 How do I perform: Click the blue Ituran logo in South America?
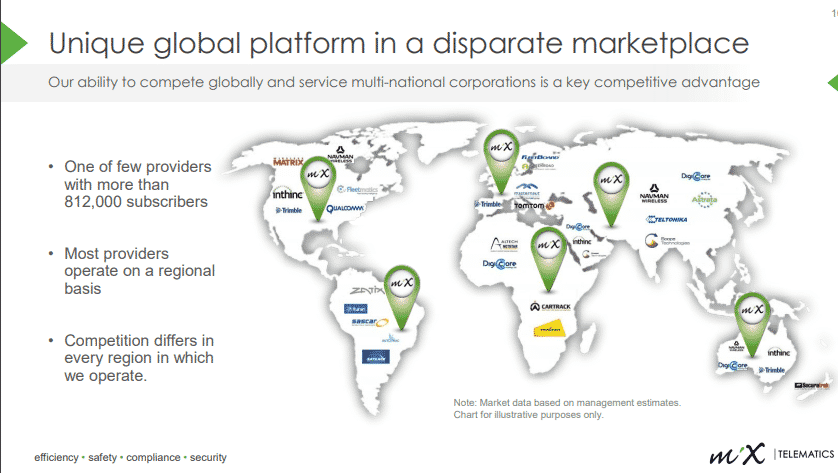pyautogui.click(x=355, y=308)
